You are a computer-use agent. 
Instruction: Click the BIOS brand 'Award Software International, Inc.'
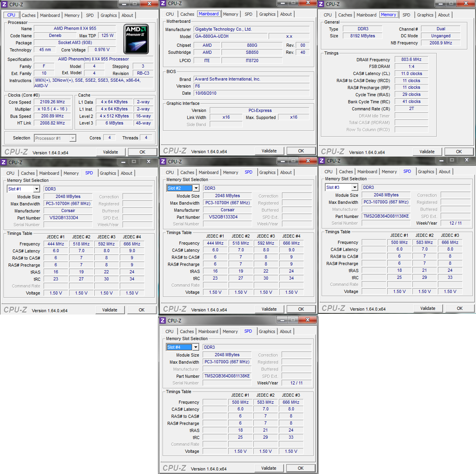coord(251,79)
